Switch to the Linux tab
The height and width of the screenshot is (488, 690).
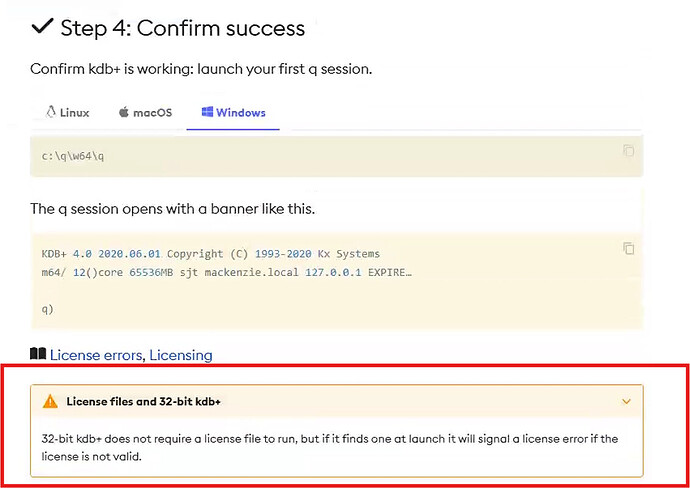(68, 113)
